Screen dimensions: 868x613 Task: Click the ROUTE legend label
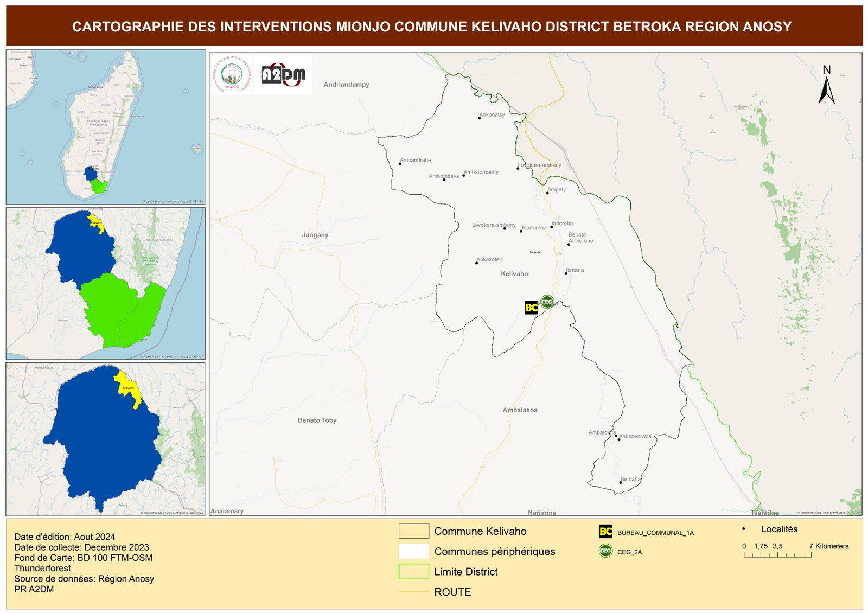click(452, 592)
